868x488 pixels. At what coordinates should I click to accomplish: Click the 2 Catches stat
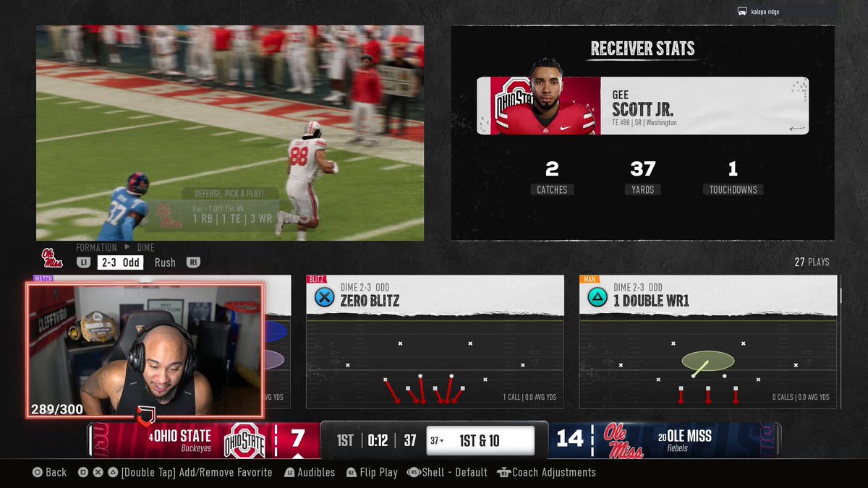pyautogui.click(x=552, y=177)
